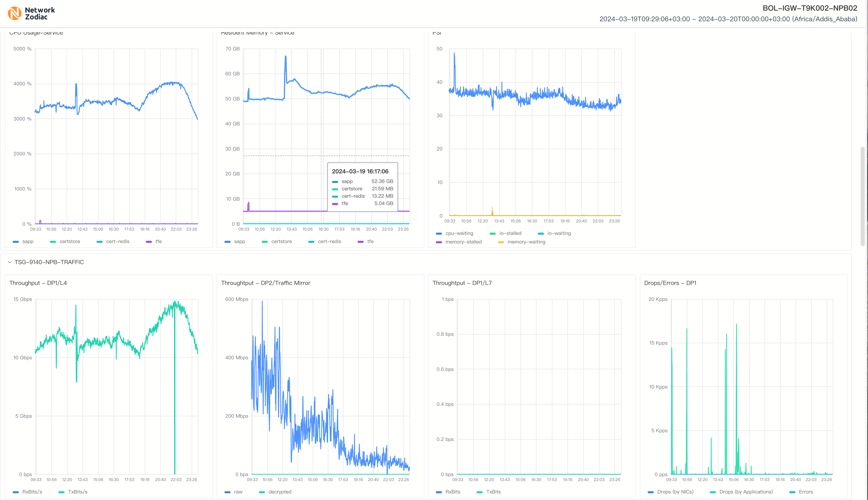The height and width of the screenshot is (500, 868).
Task: Collapse the TSG-9140-NPB-TRAFFIC section chevron
Action: (10, 262)
